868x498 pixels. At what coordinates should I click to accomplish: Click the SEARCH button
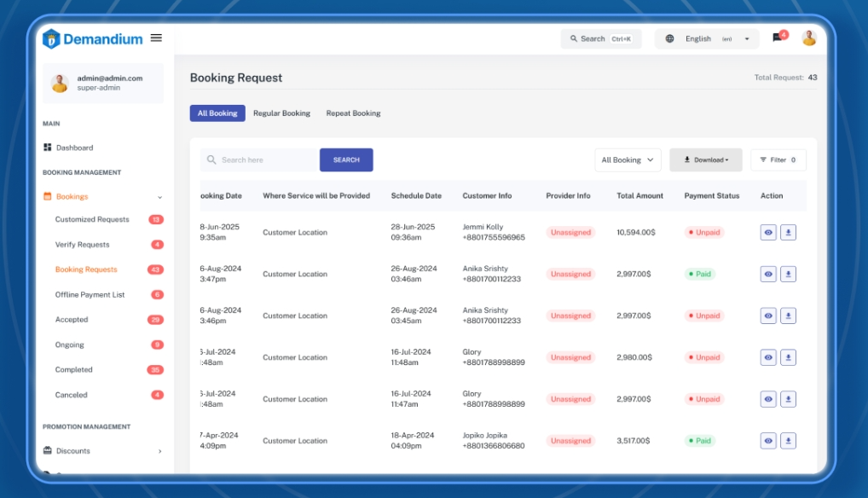tap(345, 159)
